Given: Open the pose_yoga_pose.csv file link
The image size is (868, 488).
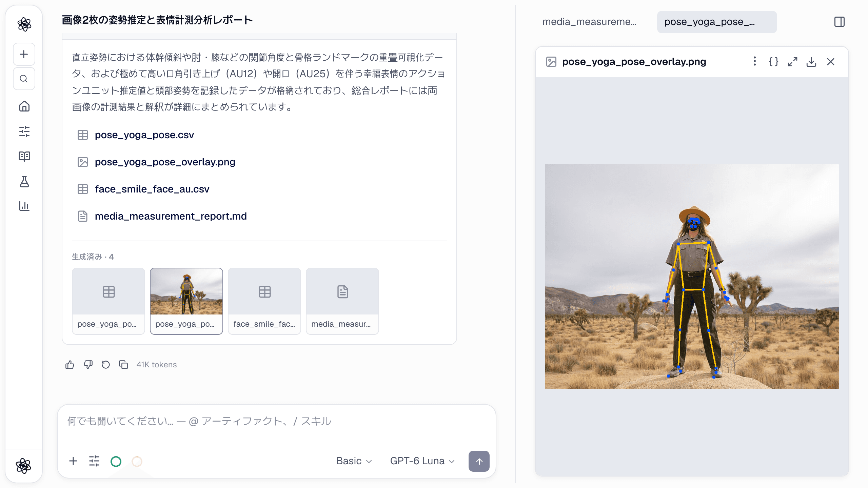Looking at the screenshot, I should (144, 135).
